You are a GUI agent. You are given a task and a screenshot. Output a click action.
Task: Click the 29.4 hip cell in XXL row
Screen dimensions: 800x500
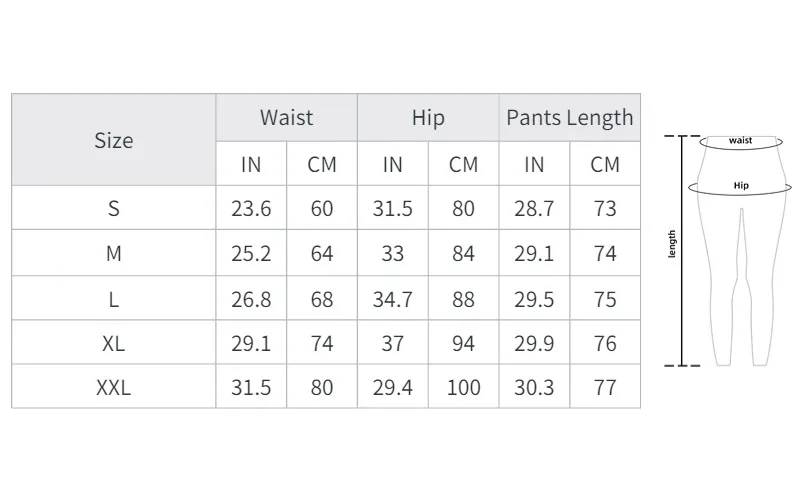tap(392, 387)
